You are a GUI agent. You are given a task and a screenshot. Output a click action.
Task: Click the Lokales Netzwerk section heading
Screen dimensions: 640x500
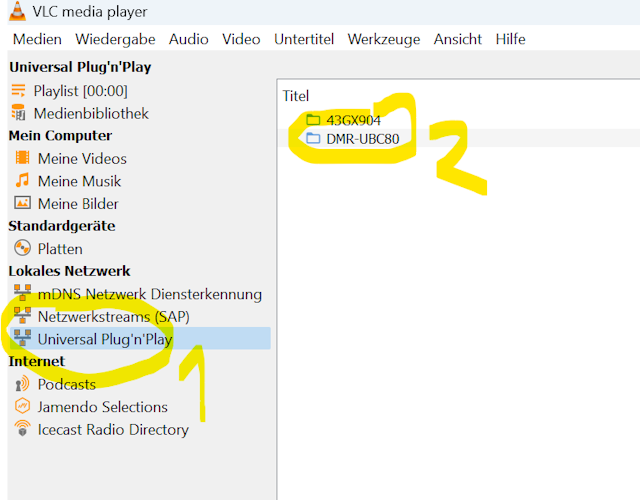[69, 271]
